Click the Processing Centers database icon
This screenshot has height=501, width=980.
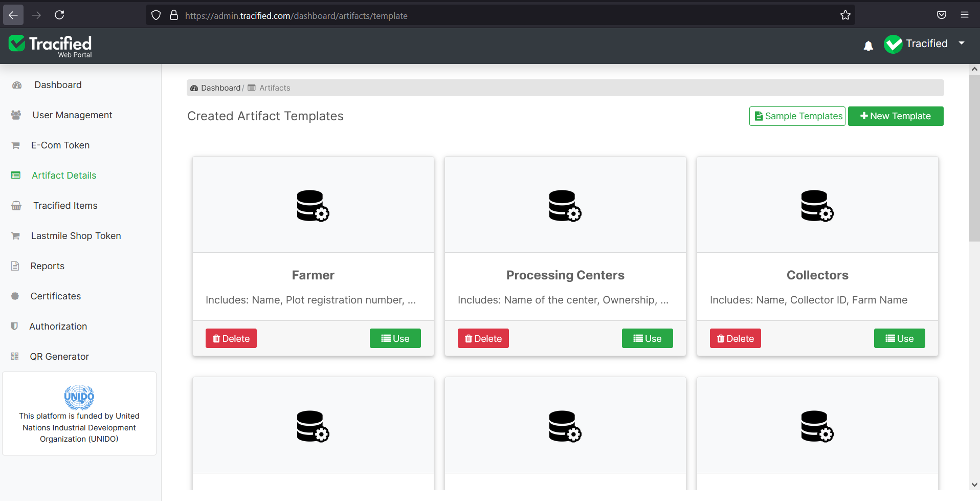point(565,206)
